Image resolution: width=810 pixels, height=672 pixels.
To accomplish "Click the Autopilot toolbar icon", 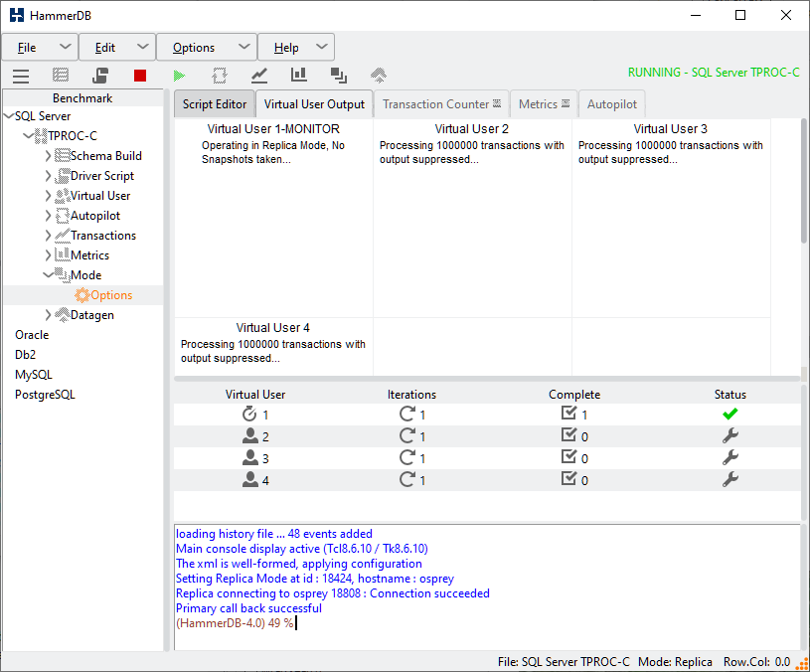I will (220, 76).
